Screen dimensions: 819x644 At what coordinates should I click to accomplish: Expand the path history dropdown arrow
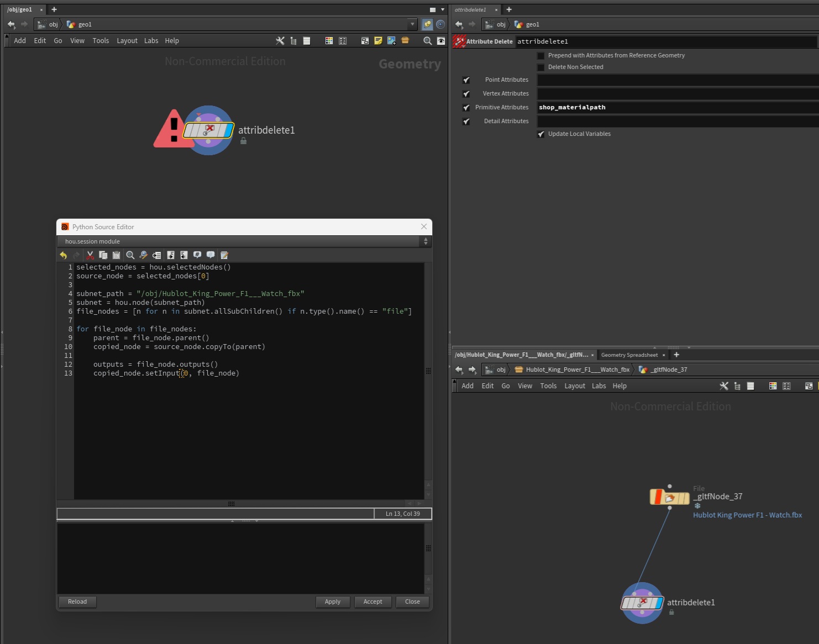point(412,24)
